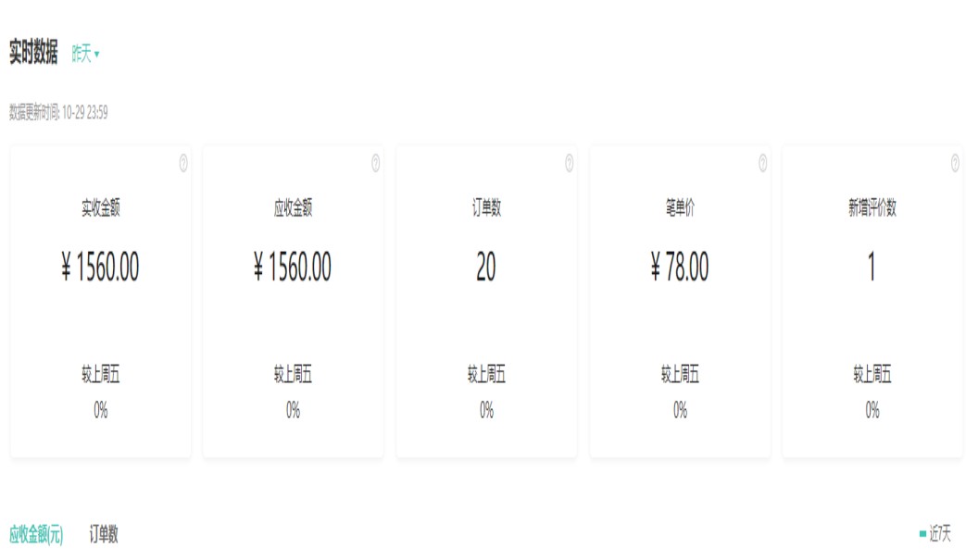966x560 pixels.
Task: Click the ¥1560.00 value under 应收金额
Action: tap(293, 268)
